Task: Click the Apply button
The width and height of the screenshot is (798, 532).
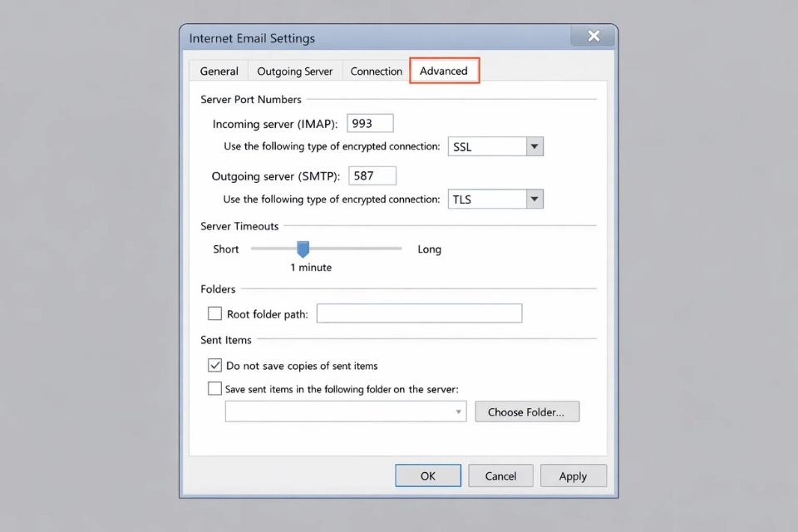Action: coord(573,475)
